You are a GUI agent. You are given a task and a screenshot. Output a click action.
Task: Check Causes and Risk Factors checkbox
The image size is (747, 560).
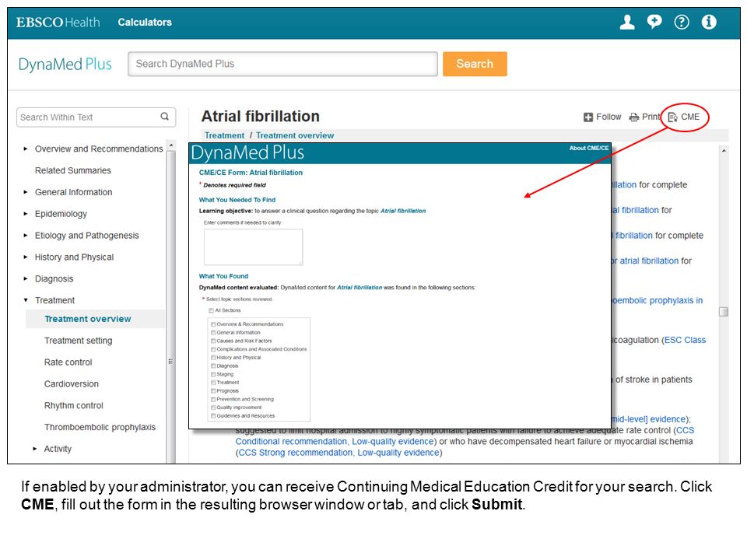pos(213,341)
